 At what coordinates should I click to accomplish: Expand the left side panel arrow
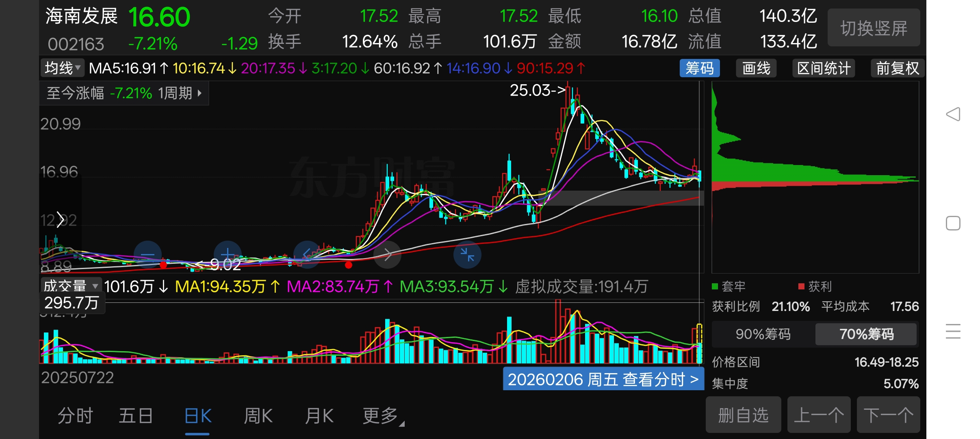tap(61, 220)
